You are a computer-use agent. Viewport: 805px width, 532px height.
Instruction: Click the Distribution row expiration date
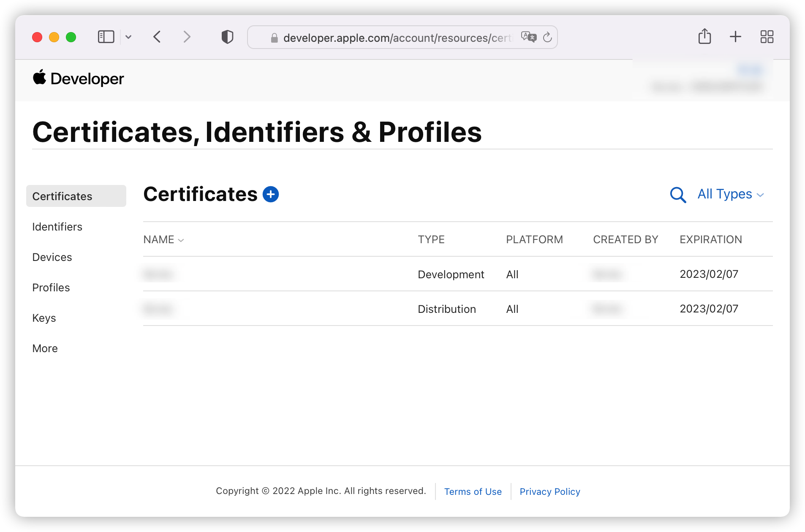pyautogui.click(x=709, y=309)
